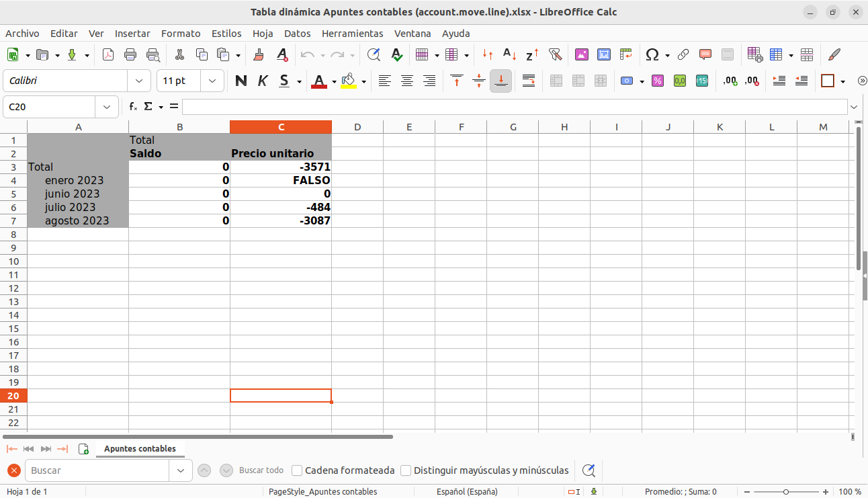Align text left
The height and width of the screenshot is (498, 868).
pyautogui.click(x=384, y=81)
